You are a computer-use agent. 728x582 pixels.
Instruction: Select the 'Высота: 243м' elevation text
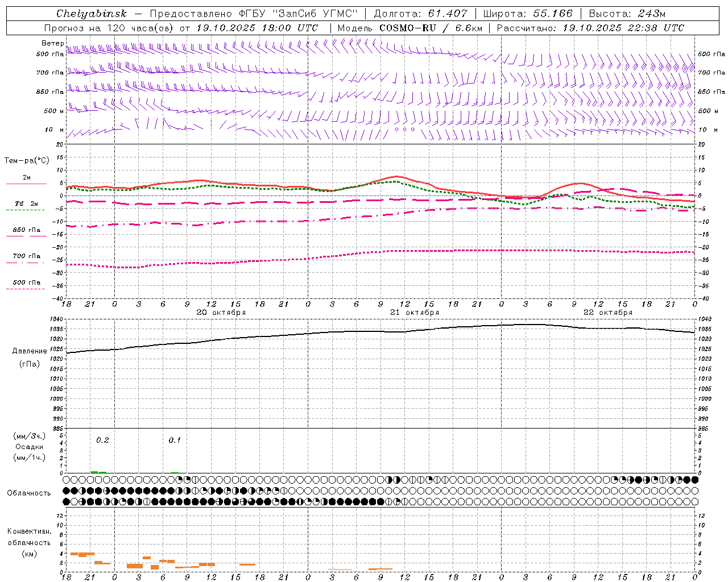(627, 14)
